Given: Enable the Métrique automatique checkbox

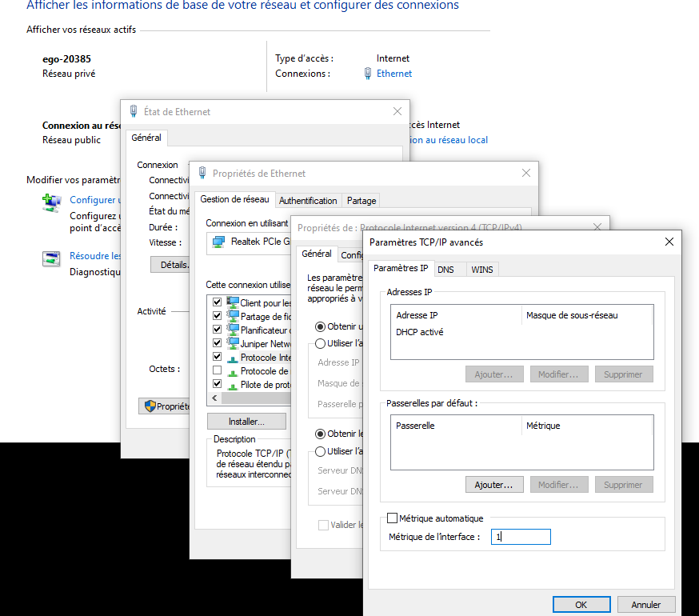Looking at the screenshot, I should pos(393,518).
